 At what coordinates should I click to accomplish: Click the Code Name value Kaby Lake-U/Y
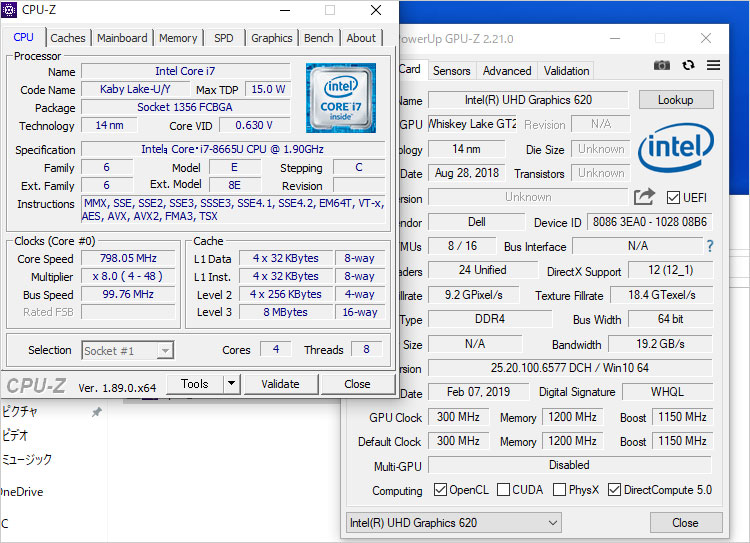(135, 89)
